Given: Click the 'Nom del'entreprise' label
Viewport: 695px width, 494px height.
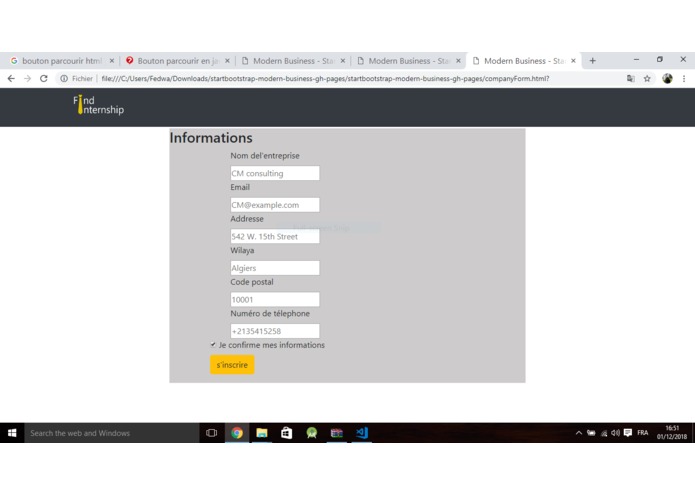Looking at the screenshot, I should 265,156.
